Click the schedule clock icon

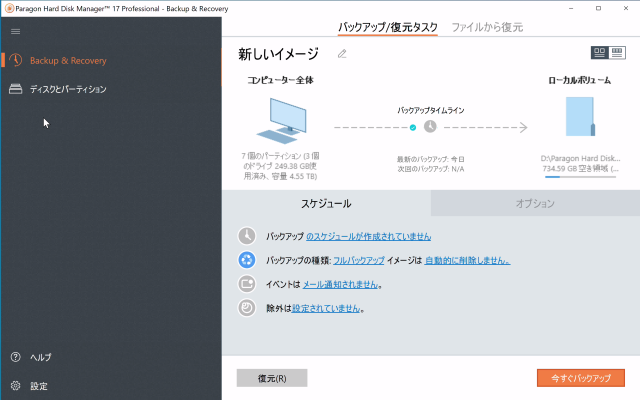(247, 236)
